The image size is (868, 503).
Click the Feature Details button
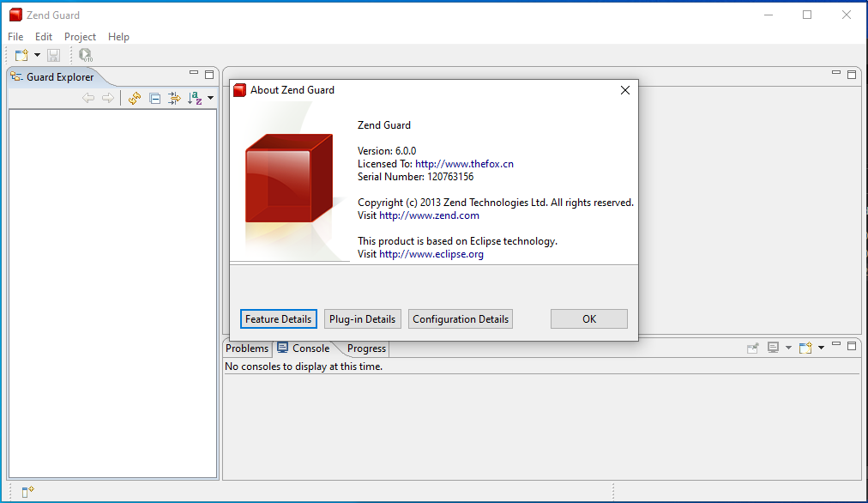pos(279,319)
